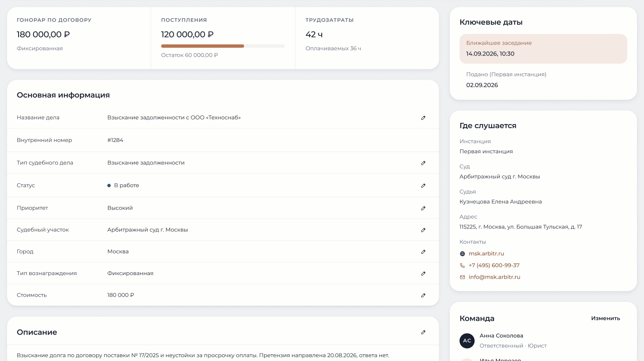Click 180 000,00 ₽ contract fee amount
644x361 pixels.
click(x=43, y=35)
